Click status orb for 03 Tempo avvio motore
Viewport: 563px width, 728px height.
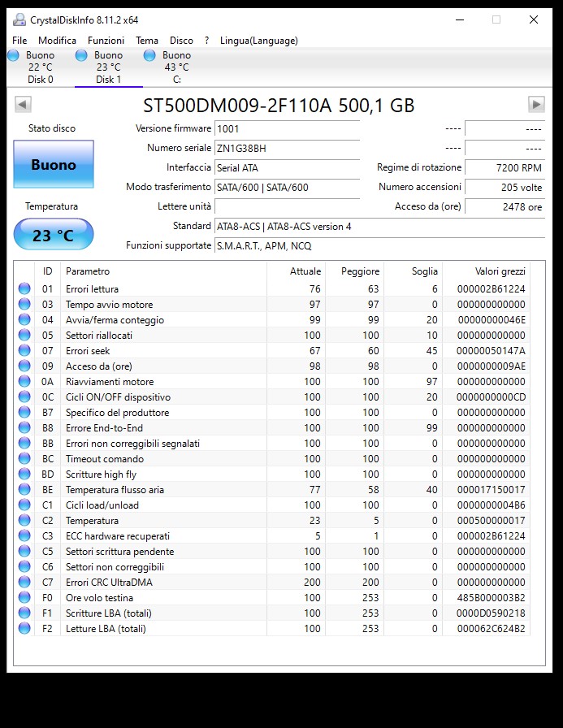point(24,304)
